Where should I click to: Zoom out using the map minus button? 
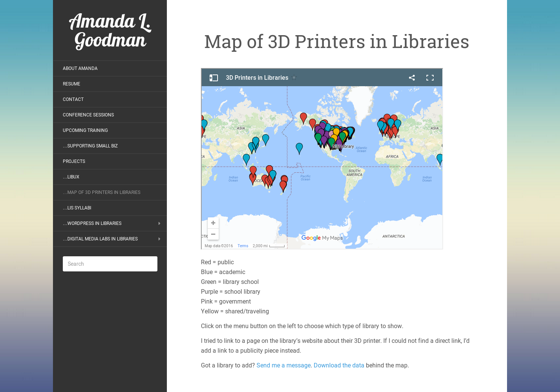(213, 234)
